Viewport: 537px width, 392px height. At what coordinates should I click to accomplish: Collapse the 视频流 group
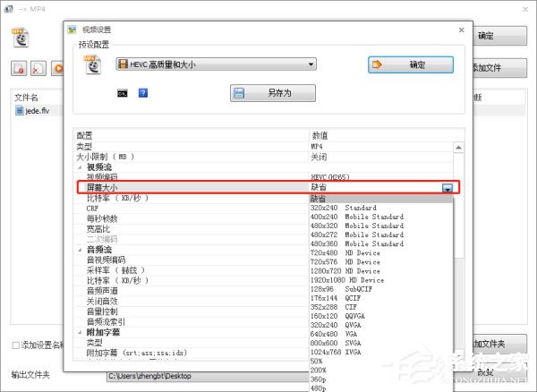[80, 167]
